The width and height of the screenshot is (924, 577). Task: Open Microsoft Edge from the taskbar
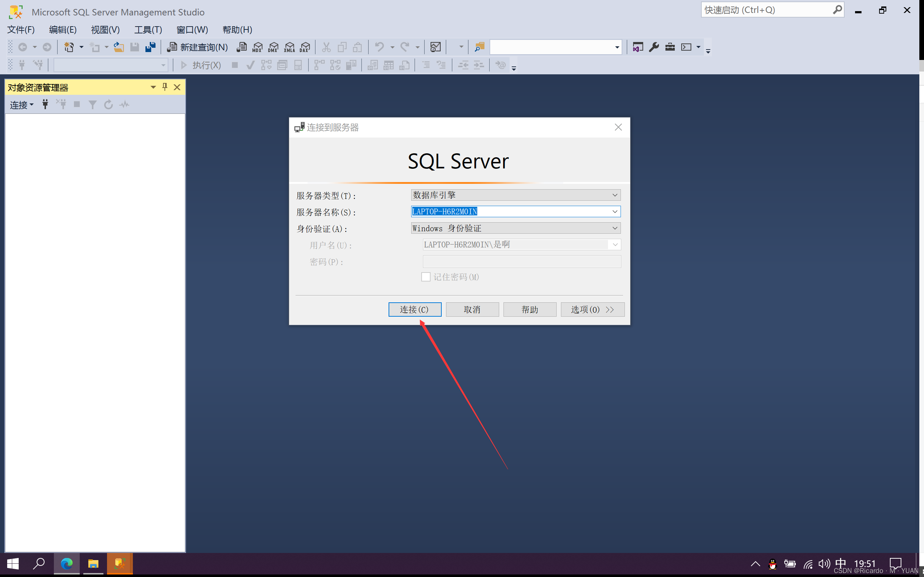(x=67, y=564)
